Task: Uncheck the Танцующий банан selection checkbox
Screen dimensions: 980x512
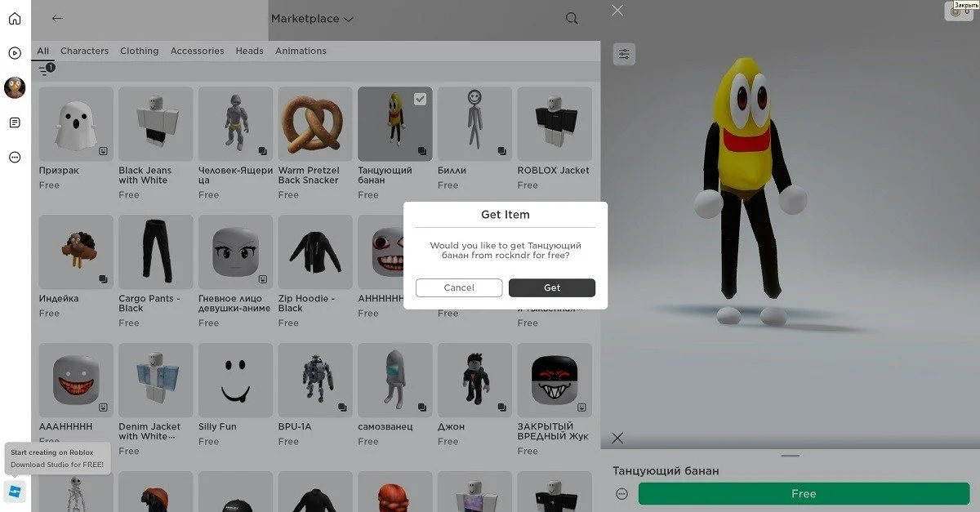Action: tap(420, 99)
